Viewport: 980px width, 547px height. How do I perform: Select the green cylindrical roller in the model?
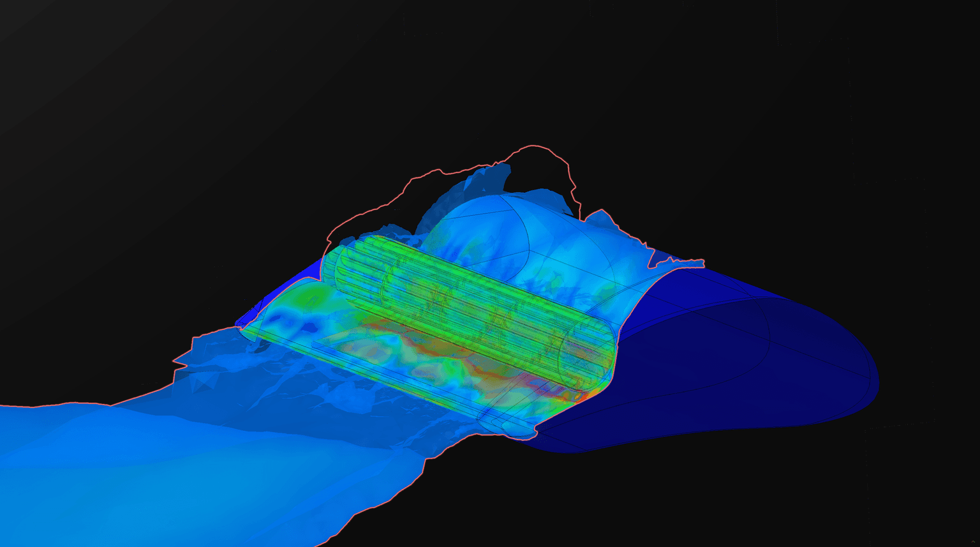469,313
